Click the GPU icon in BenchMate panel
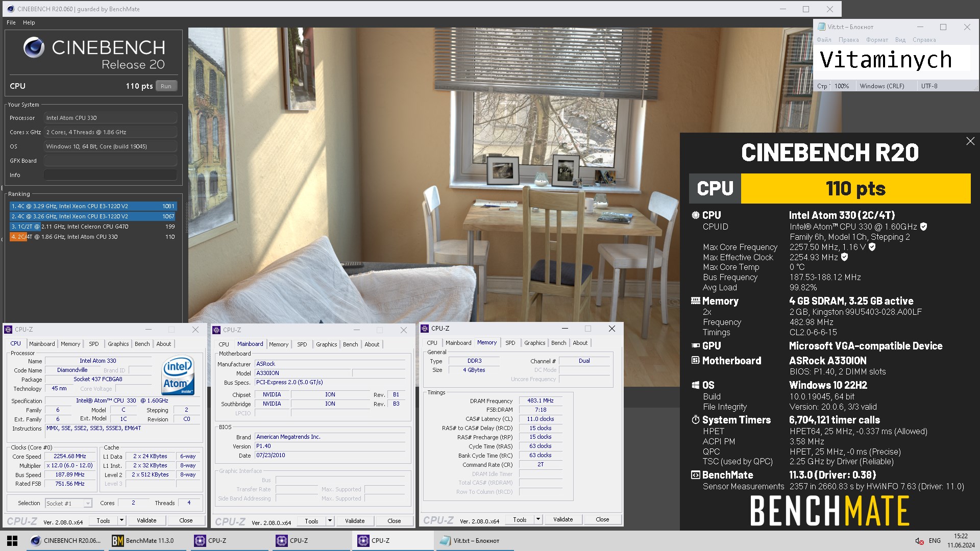Image resolution: width=980 pixels, height=551 pixels. pos(695,346)
